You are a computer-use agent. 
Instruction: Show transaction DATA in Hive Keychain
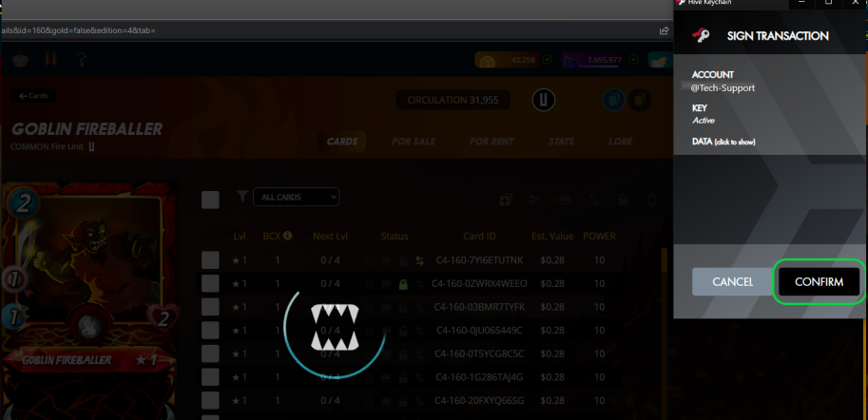click(x=723, y=142)
